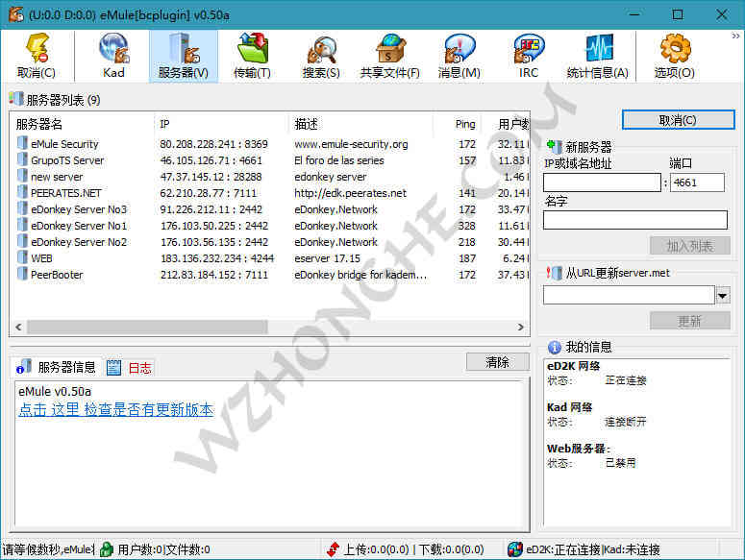
Task: Click the PeerBooter server row icon
Action: click(22, 274)
